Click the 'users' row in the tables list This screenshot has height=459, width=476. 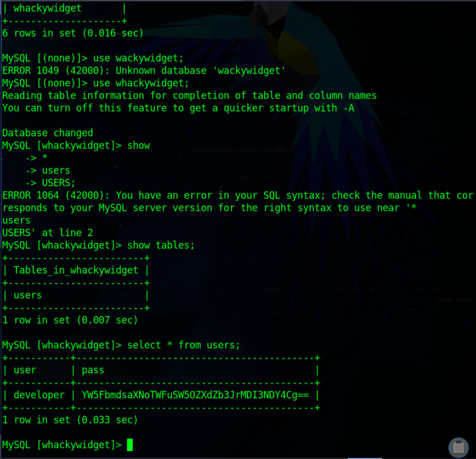pos(28,295)
